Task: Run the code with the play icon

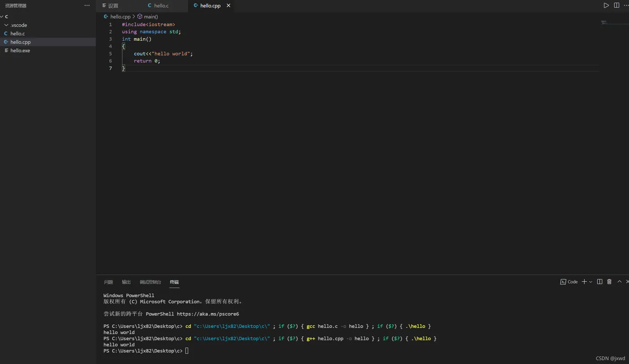Action: pyautogui.click(x=606, y=5)
